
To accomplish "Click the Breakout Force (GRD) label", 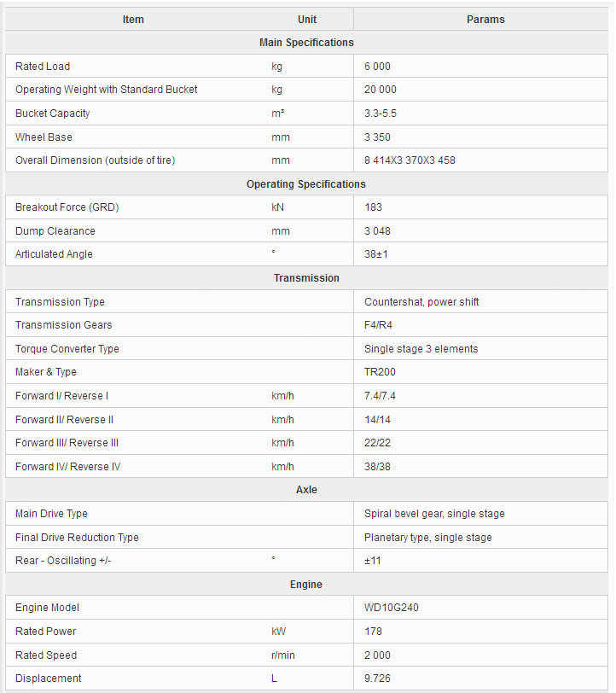I will click(67, 207).
